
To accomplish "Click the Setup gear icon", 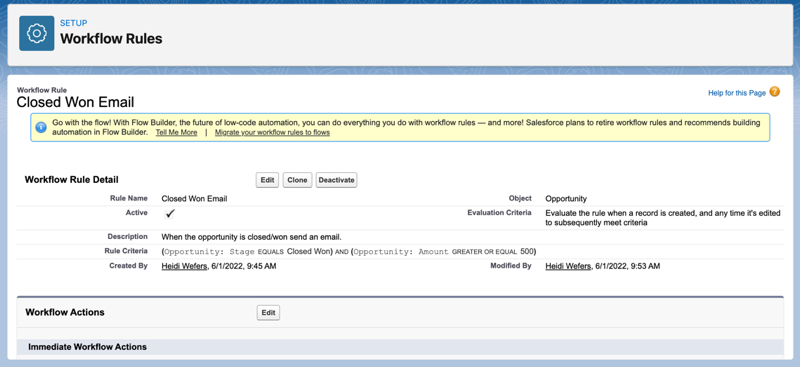I will 37,33.
